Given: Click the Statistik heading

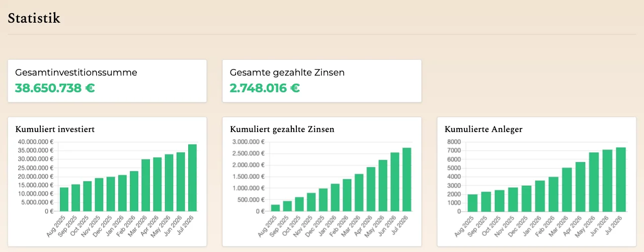Looking at the screenshot, I should click(34, 18).
